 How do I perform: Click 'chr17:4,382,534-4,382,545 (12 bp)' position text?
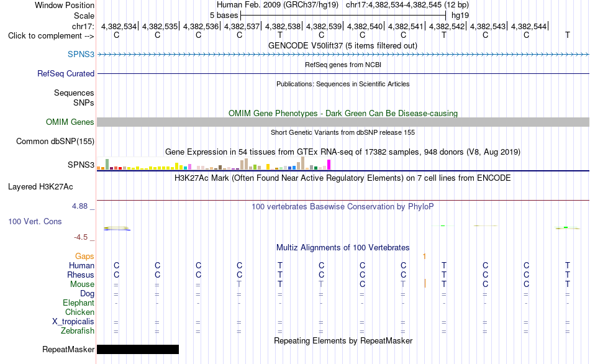[407, 5]
